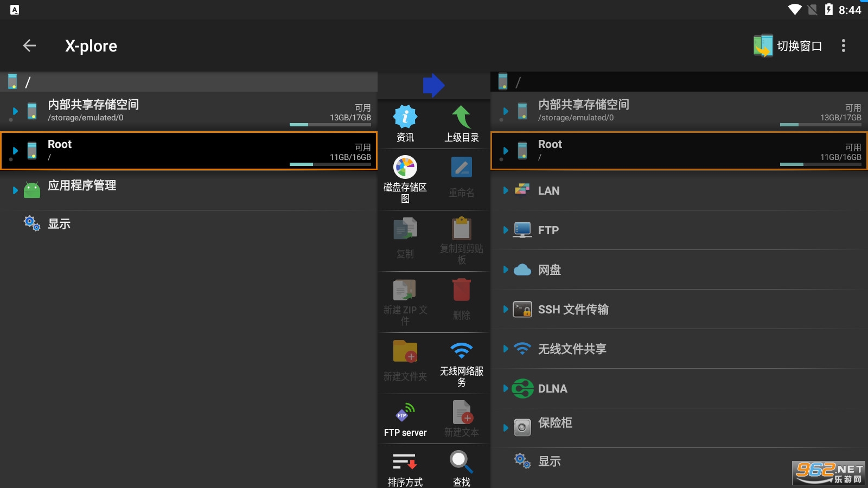Expand right pane 内部共享存储空间 arrow
The height and width of the screenshot is (488, 868).
[506, 111]
